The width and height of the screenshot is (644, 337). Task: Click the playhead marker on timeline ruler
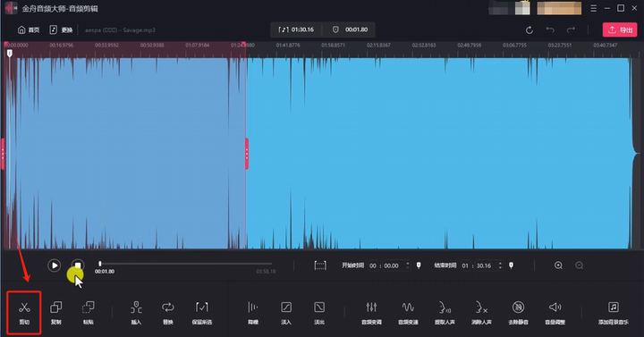(x=10, y=54)
